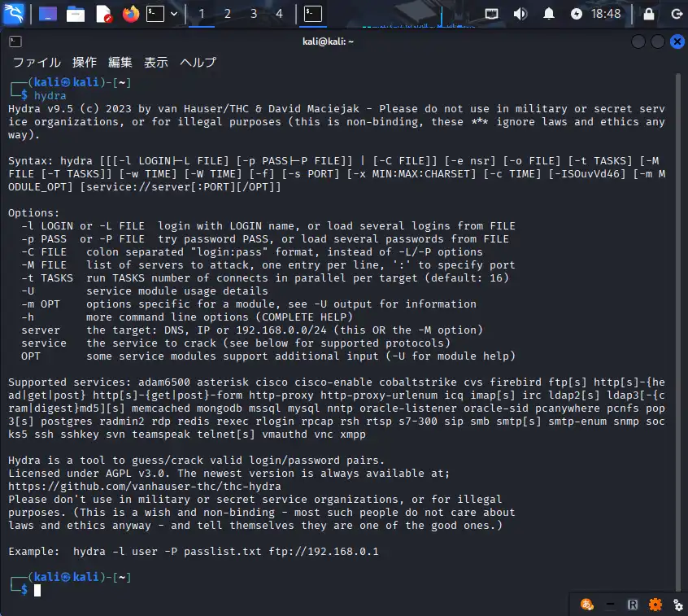688x616 pixels.
Task: Minimize the terminal window
Action: (x=638, y=42)
